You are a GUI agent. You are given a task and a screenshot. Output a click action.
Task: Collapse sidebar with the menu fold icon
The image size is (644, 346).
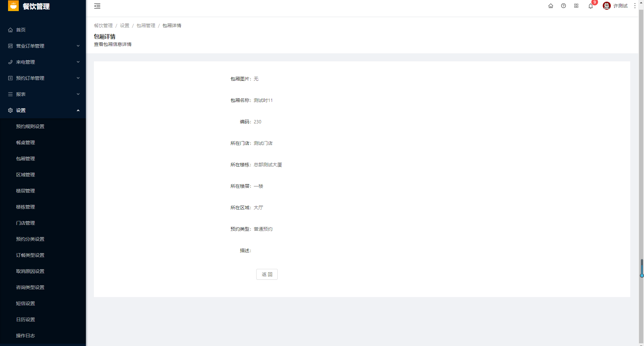tap(97, 6)
